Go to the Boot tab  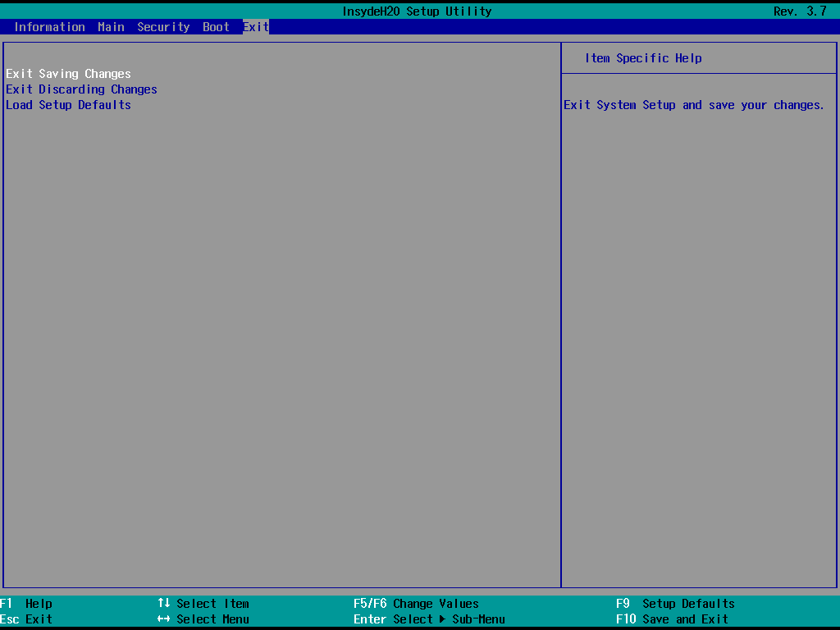tap(216, 27)
